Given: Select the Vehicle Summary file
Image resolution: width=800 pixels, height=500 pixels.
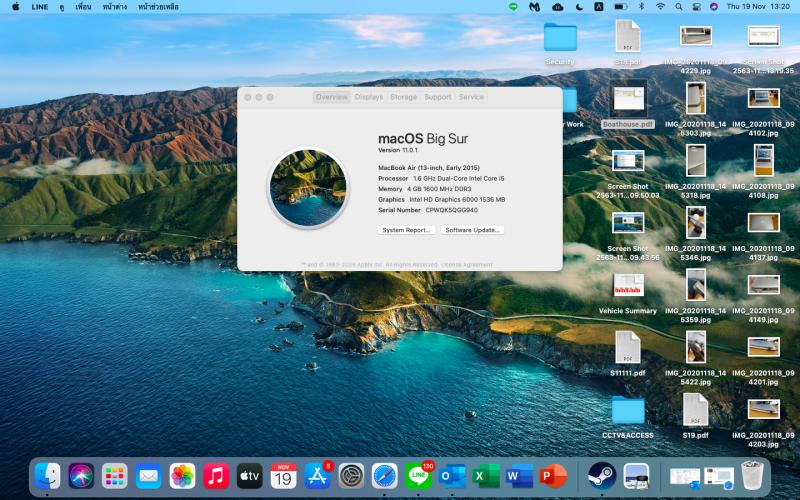Looking at the screenshot, I should [628, 293].
